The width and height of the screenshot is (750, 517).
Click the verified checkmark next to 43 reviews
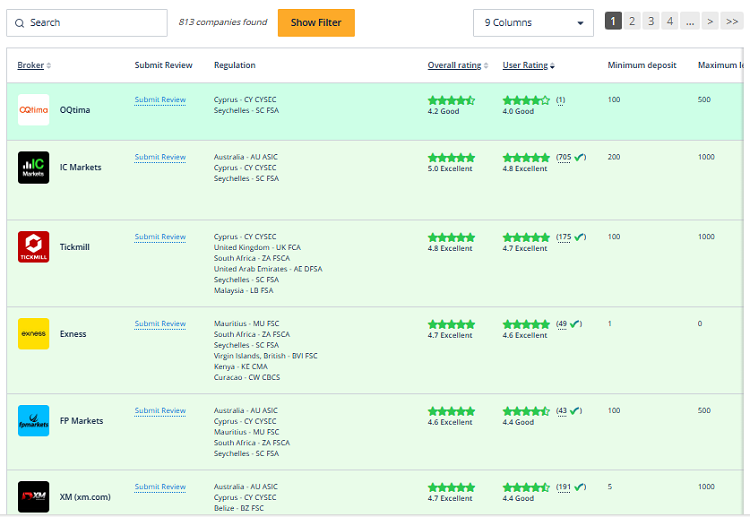pos(575,410)
